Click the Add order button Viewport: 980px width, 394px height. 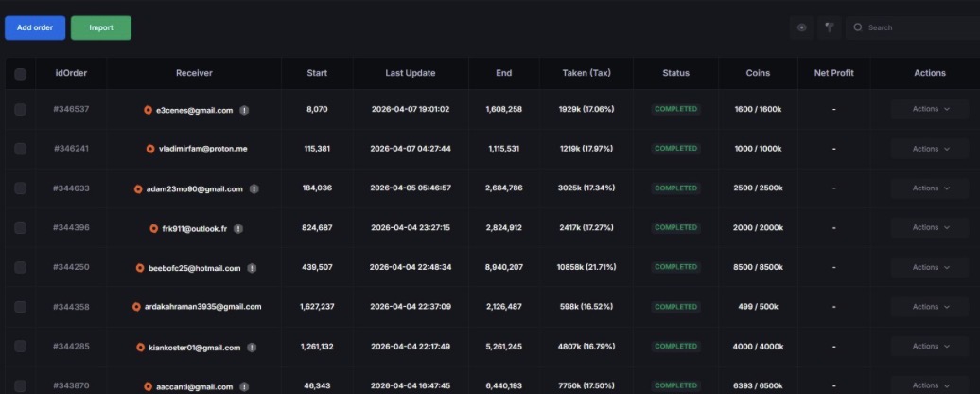click(x=35, y=28)
